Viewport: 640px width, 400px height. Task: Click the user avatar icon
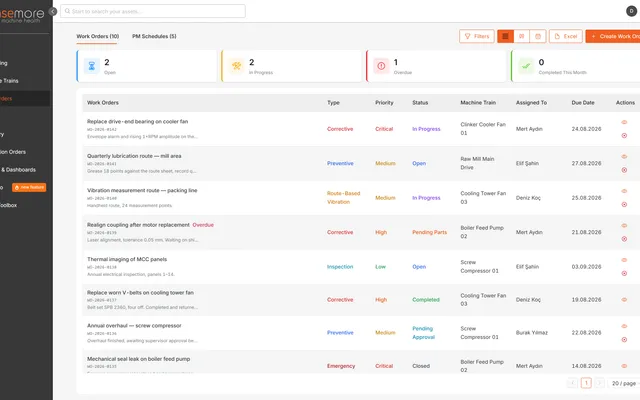coord(631,11)
